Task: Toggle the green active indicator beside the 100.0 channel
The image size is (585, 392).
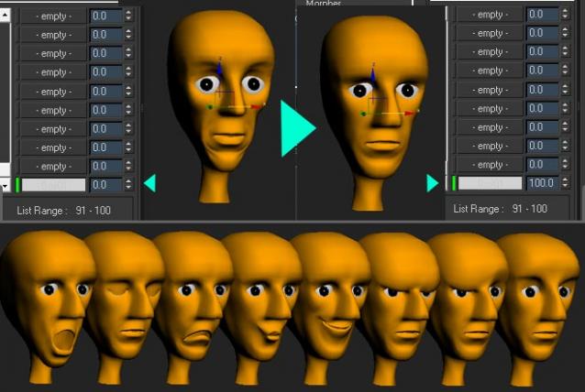Action: [x=454, y=183]
